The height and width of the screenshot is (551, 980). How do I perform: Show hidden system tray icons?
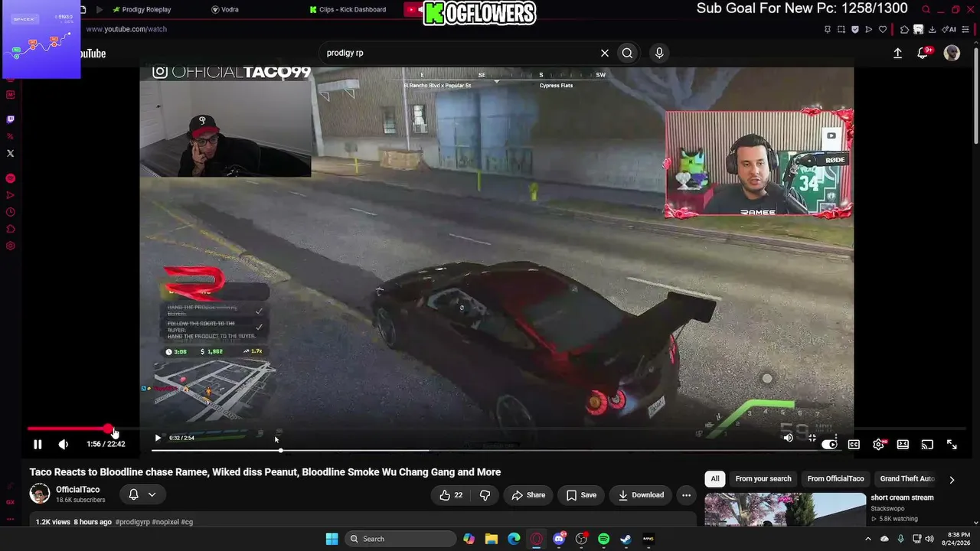click(x=867, y=539)
